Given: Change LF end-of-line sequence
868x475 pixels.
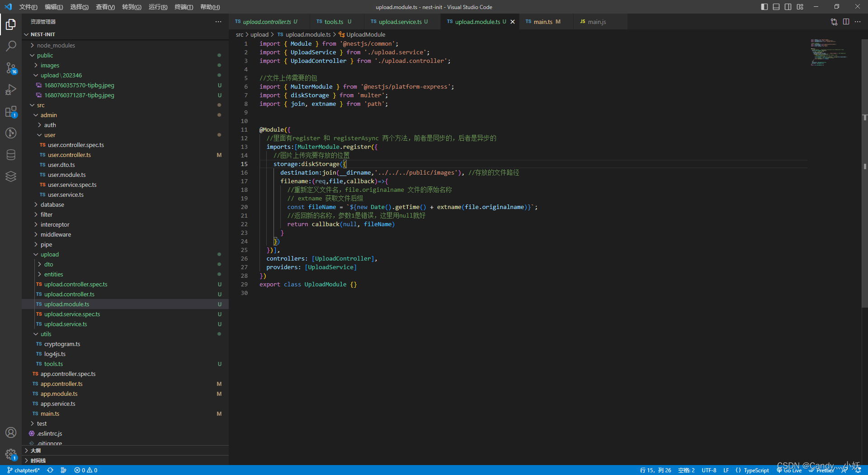Looking at the screenshot, I should [x=726, y=470].
